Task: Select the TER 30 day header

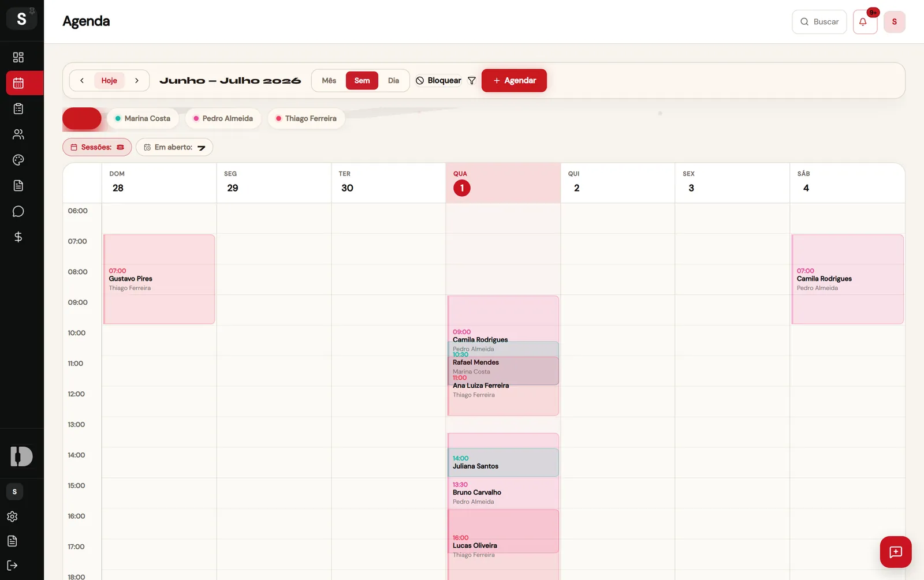Action: (x=389, y=182)
